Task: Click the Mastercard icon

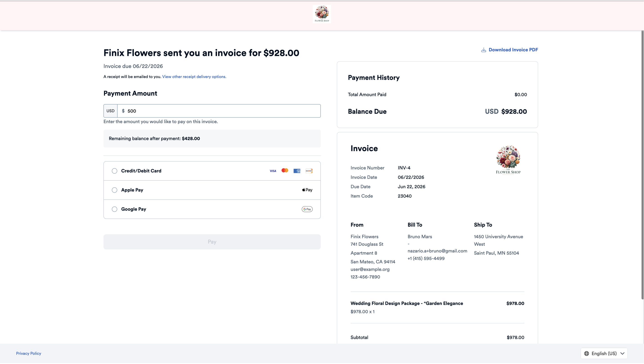Action: point(285,171)
